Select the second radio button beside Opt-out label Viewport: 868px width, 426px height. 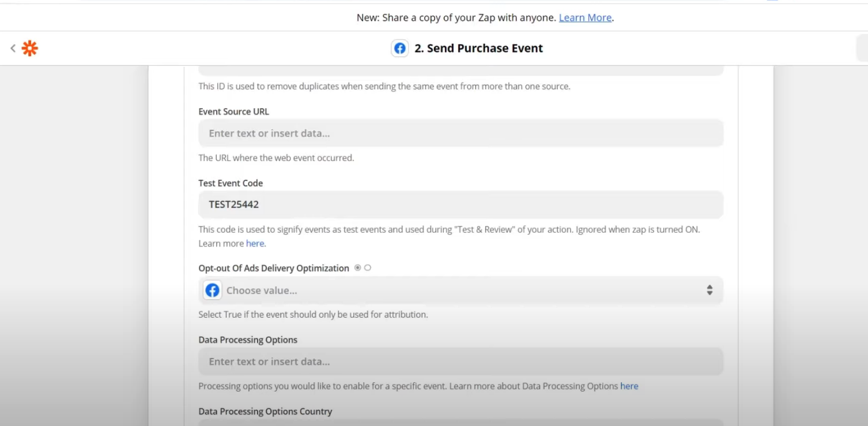(x=368, y=268)
